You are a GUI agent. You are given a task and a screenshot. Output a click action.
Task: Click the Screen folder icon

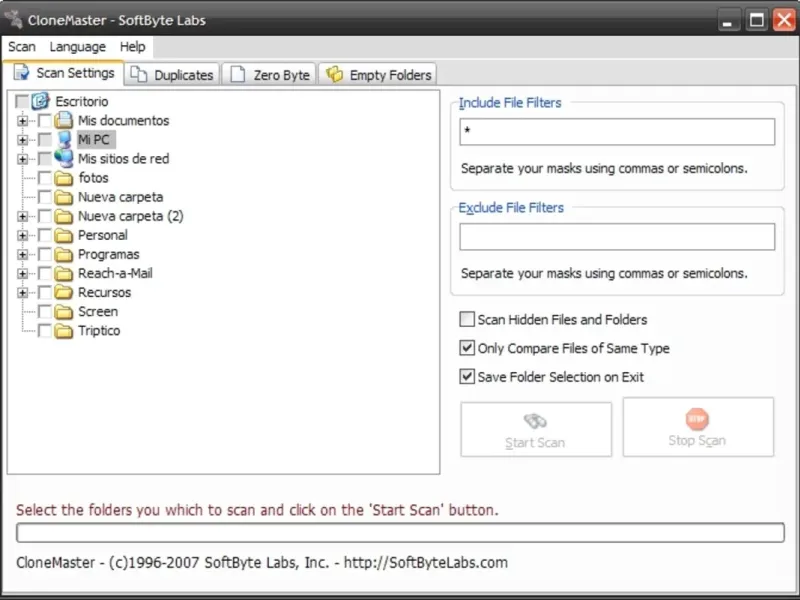64,312
